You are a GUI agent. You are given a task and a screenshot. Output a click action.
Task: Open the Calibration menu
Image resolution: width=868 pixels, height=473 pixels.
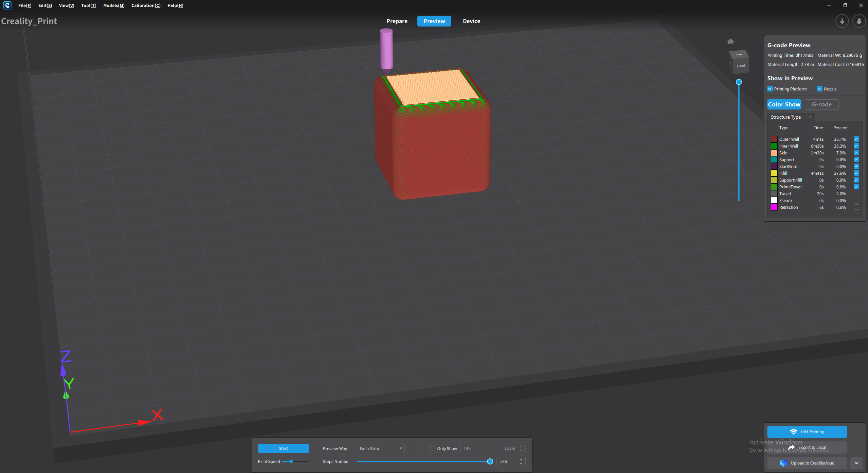(x=146, y=5)
